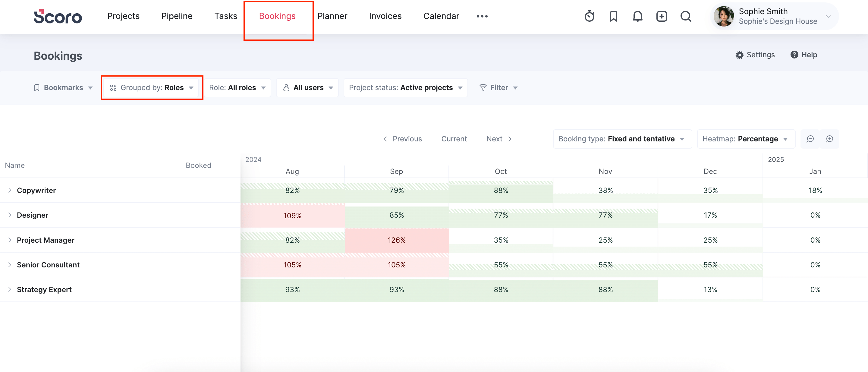Open the Help question mark link
868x372 pixels.
point(804,55)
